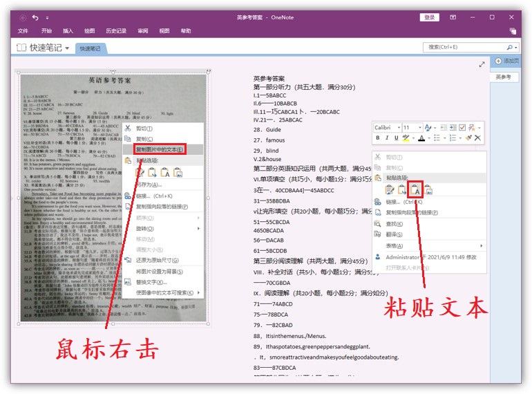The height and width of the screenshot is (394, 532).
Task: Toggle Underline in the mini toolbar
Action: click(x=396, y=138)
